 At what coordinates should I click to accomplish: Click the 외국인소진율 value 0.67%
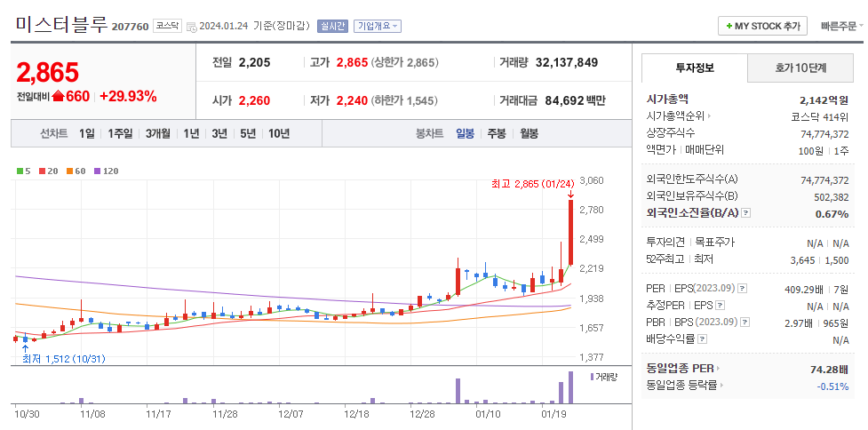point(832,214)
